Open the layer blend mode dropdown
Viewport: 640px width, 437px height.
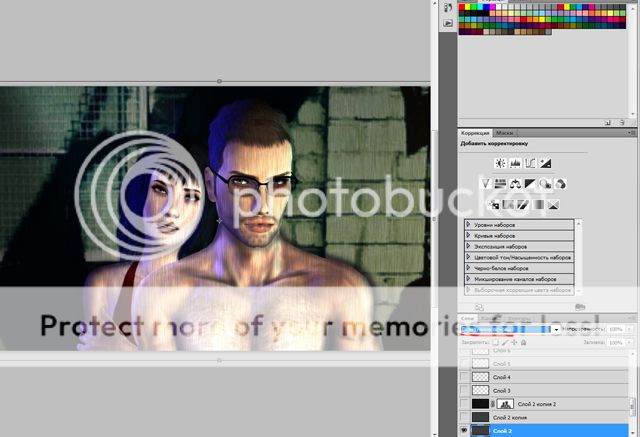(555, 329)
